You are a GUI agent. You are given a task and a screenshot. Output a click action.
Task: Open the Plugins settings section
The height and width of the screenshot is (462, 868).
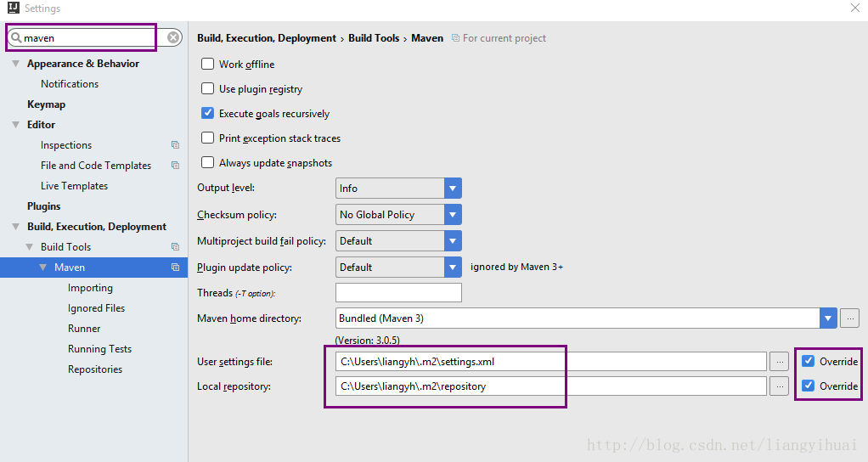click(x=44, y=206)
